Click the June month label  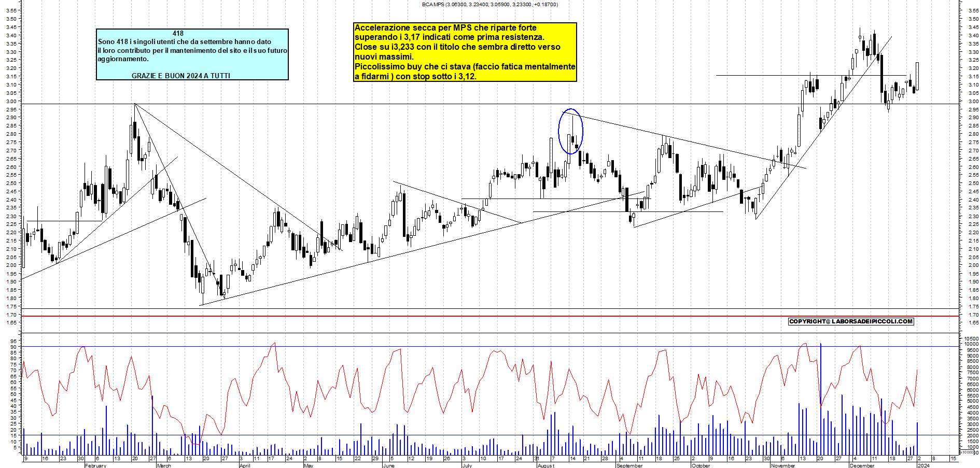pos(388,465)
